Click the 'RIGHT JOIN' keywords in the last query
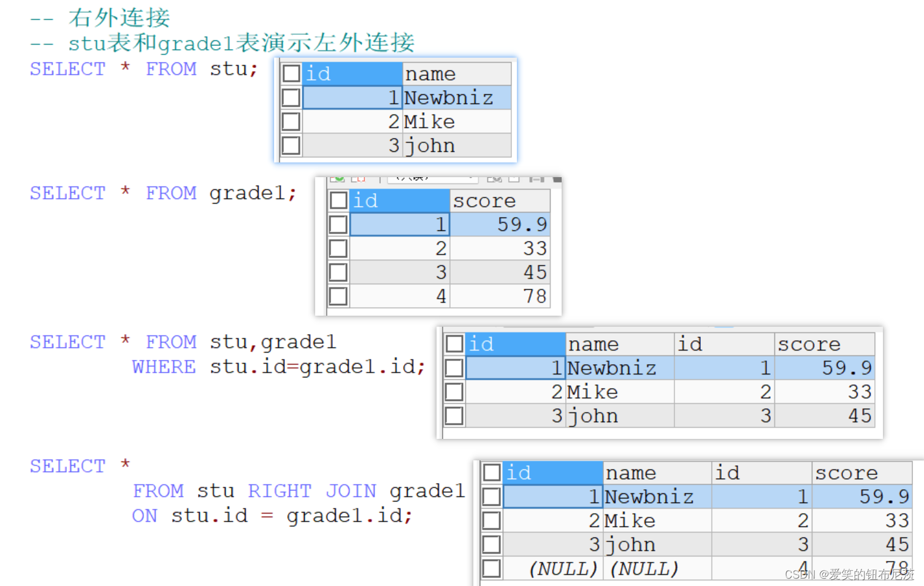Image resolution: width=924 pixels, height=586 pixels. pos(312,491)
